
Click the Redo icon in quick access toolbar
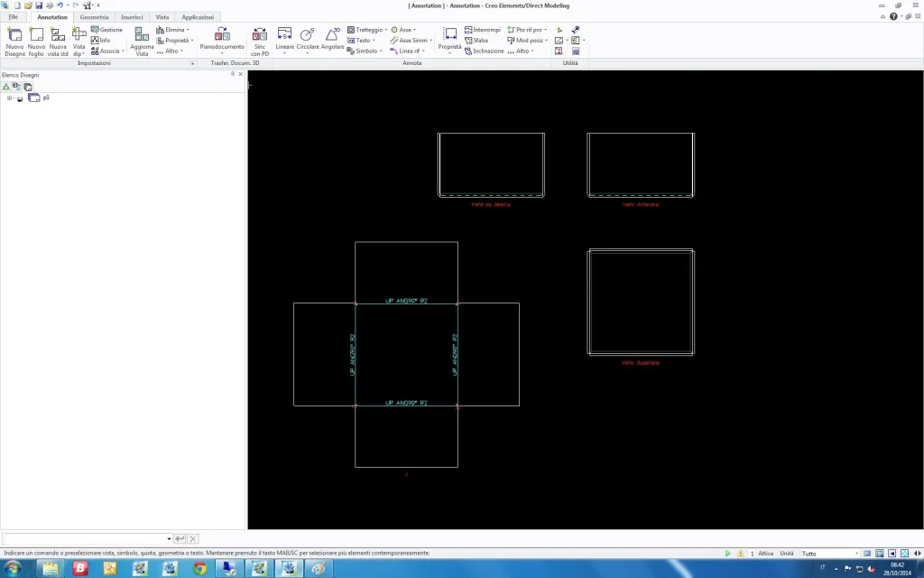tap(76, 5)
